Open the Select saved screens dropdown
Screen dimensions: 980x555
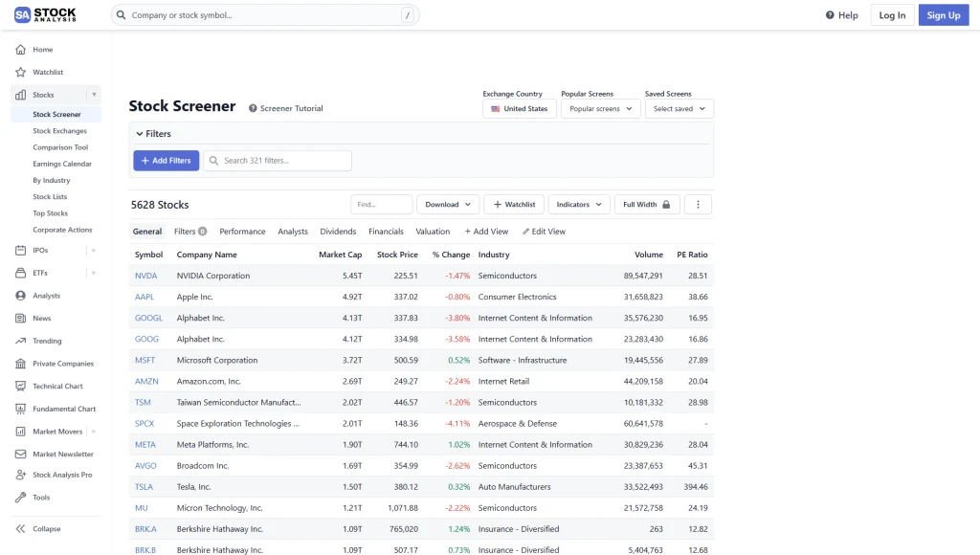[x=679, y=109]
